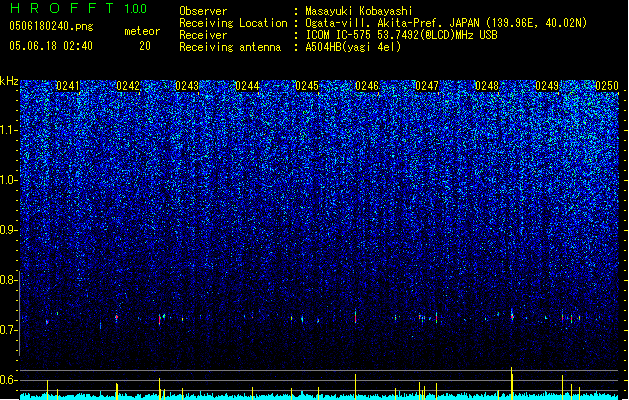629x400 pixels.
Task: Click the 1.1 kHz frequency label
Action: [x=8, y=130]
